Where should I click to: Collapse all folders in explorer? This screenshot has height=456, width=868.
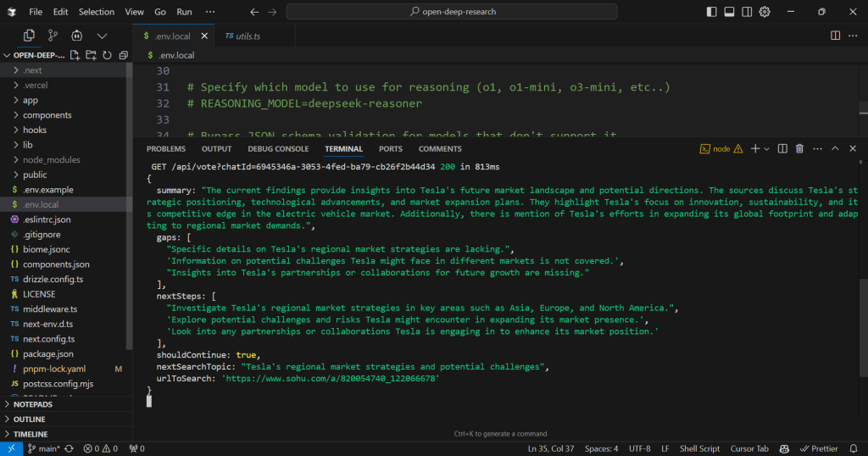click(123, 55)
